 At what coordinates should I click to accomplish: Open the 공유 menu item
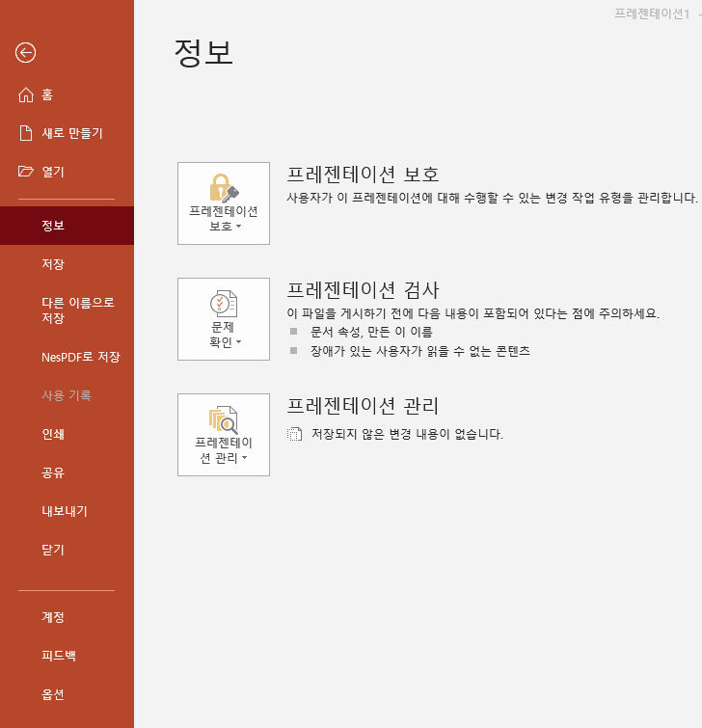point(53,472)
